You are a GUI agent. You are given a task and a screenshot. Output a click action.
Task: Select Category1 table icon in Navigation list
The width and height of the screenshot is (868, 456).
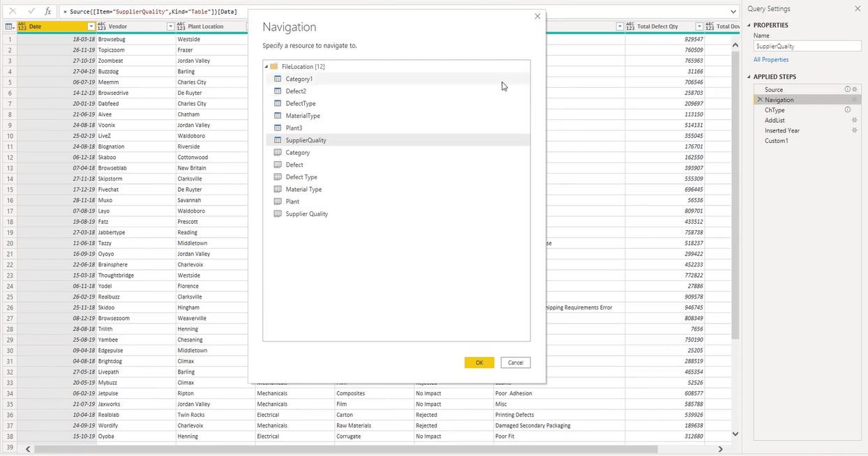point(278,79)
